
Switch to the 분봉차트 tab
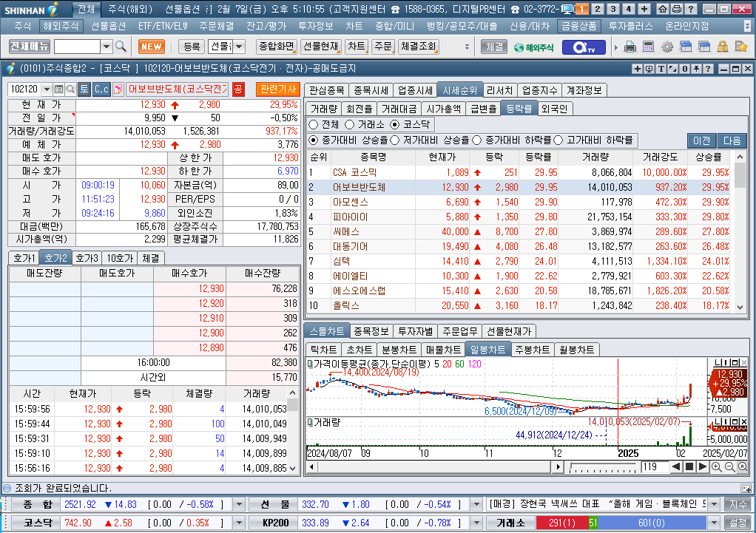[x=399, y=350]
